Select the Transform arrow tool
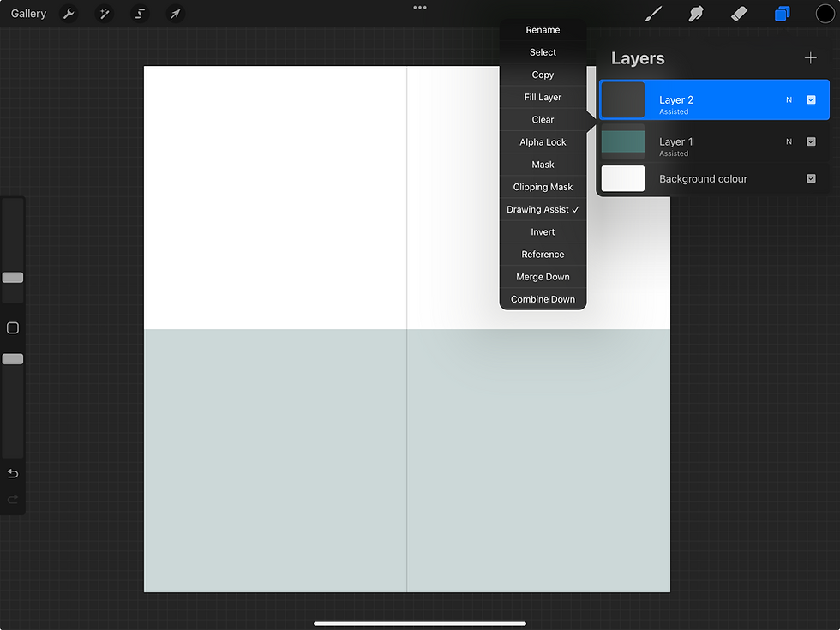The width and height of the screenshot is (840, 630). pos(176,14)
